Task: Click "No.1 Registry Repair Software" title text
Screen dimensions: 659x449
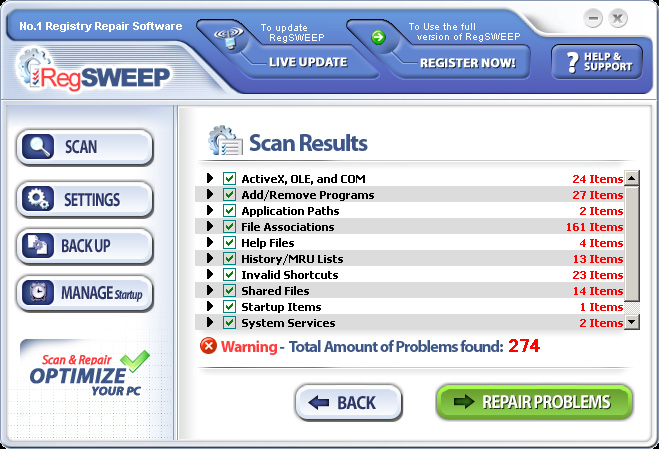Action: pyautogui.click(x=101, y=26)
